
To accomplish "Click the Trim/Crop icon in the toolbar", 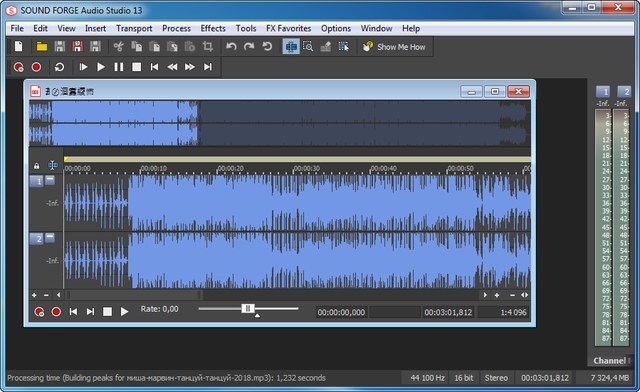I will 208,47.
